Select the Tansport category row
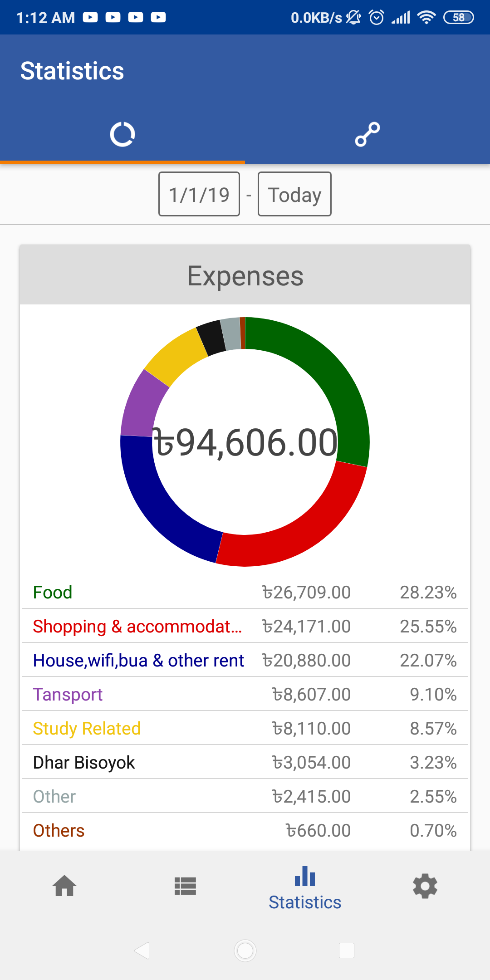The width and height of the screenshot is (490, 980). coord(245,695)
